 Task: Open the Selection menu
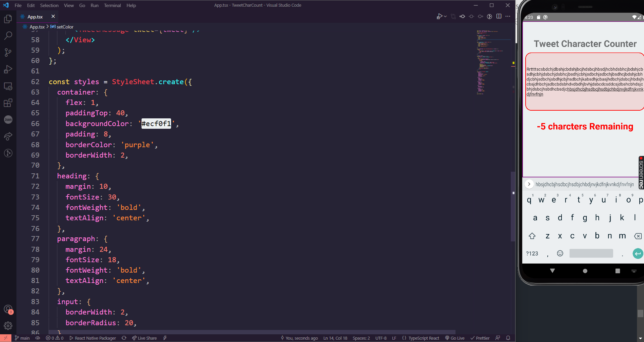(49, 5)
